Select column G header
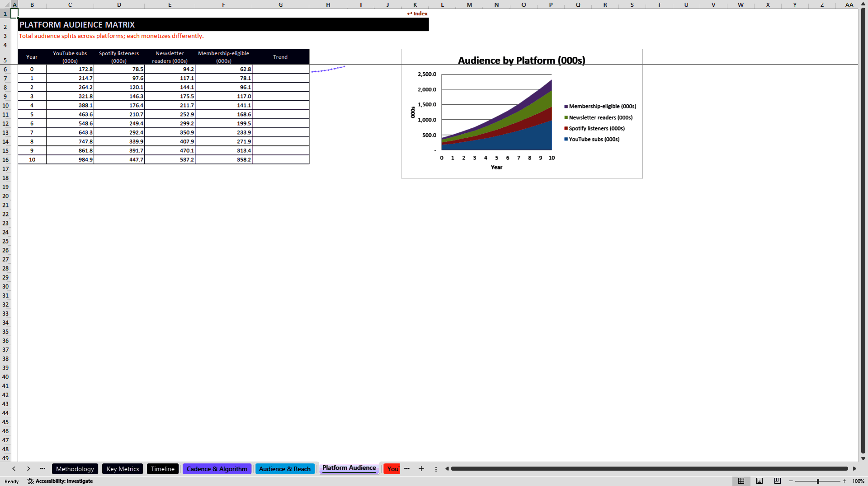 coord(281,5)
